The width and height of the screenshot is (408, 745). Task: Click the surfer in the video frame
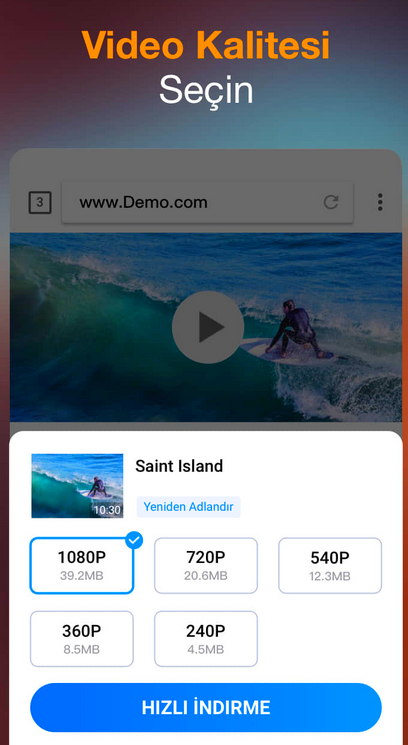coord(294,330)
